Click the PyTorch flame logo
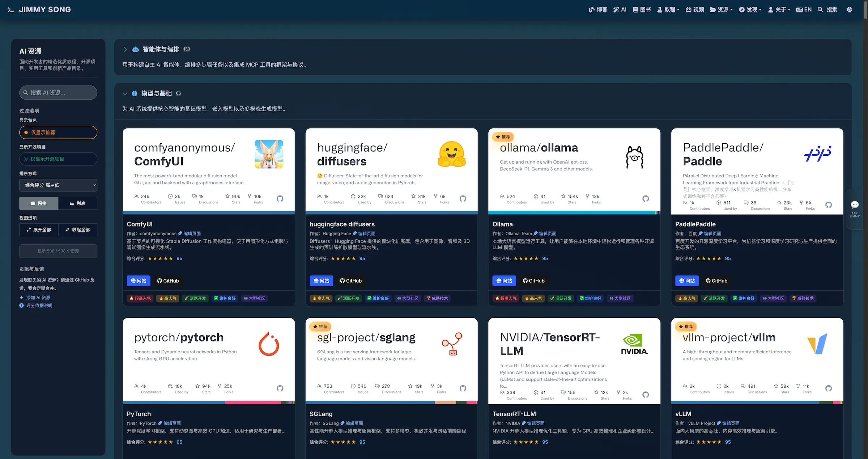Viewport: 868px width, 459px height. [269, 344]
